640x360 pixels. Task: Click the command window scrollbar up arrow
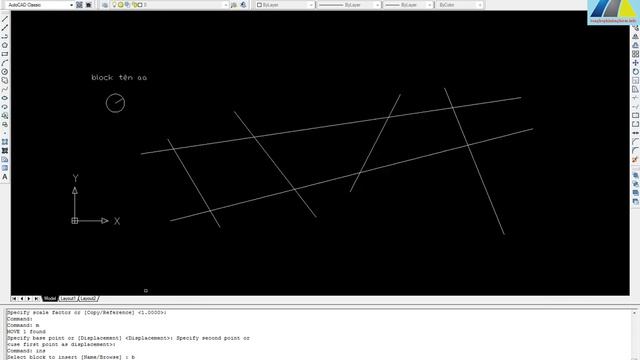[x=635, y=313]
